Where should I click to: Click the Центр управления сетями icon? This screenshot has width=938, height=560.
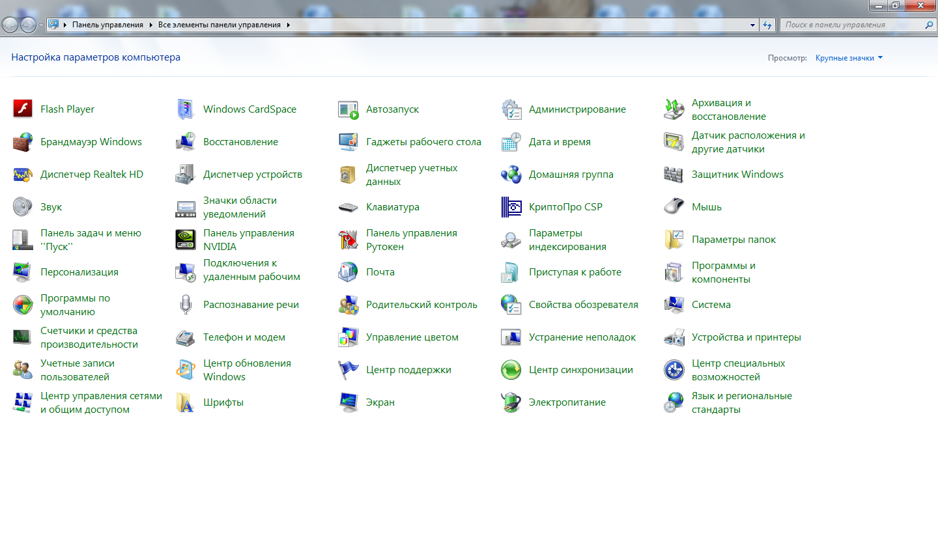point(23,402)
